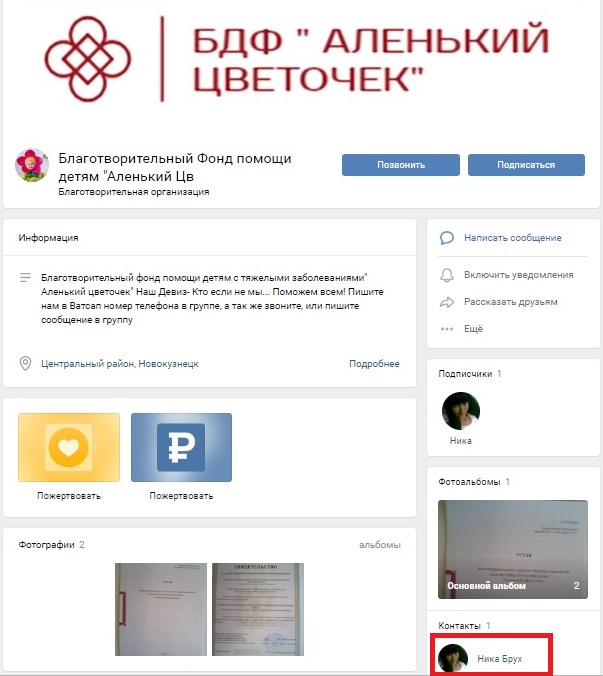Click the blue ruble donate icon
This screenshot has height=676, width=603.
tap(181, 447)
